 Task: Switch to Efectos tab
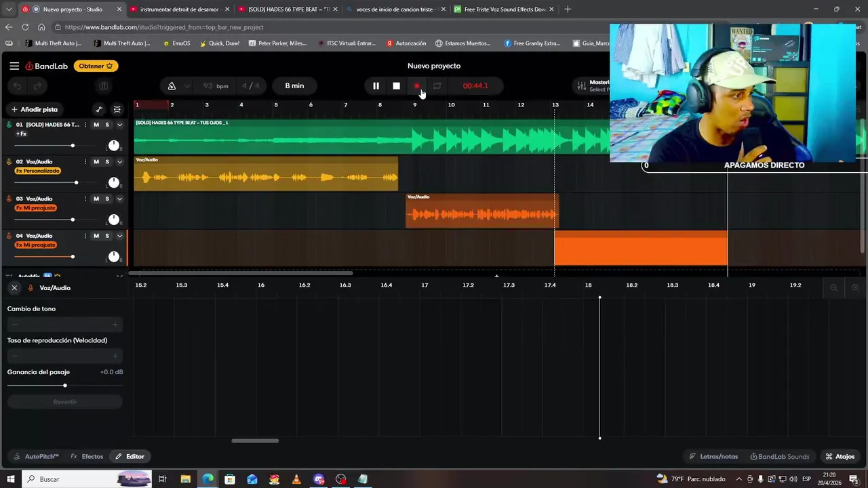pyautogui.click(x=87, y=457)
